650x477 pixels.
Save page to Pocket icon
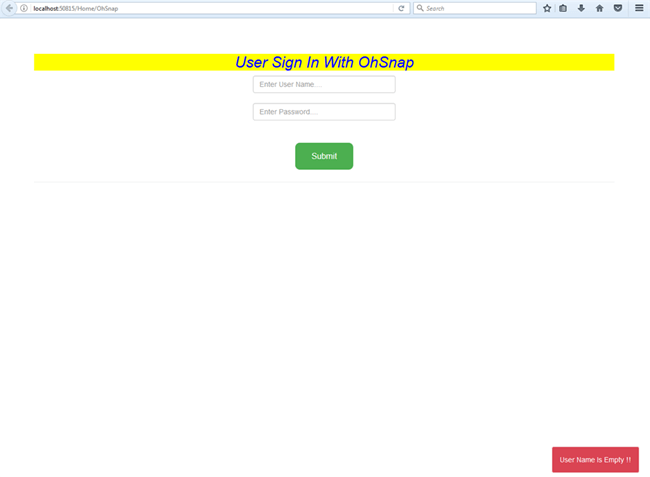point(618,8)
